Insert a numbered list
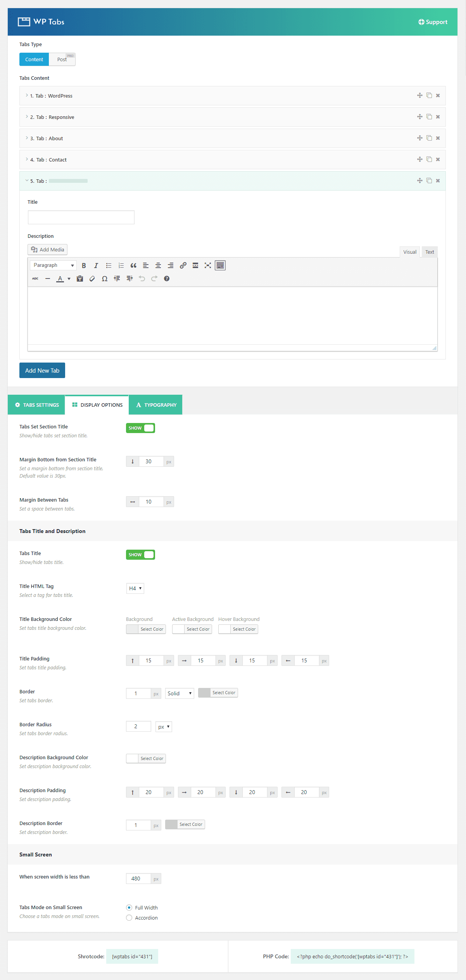Viewport: 466px width, 980px height. point(121,265)
